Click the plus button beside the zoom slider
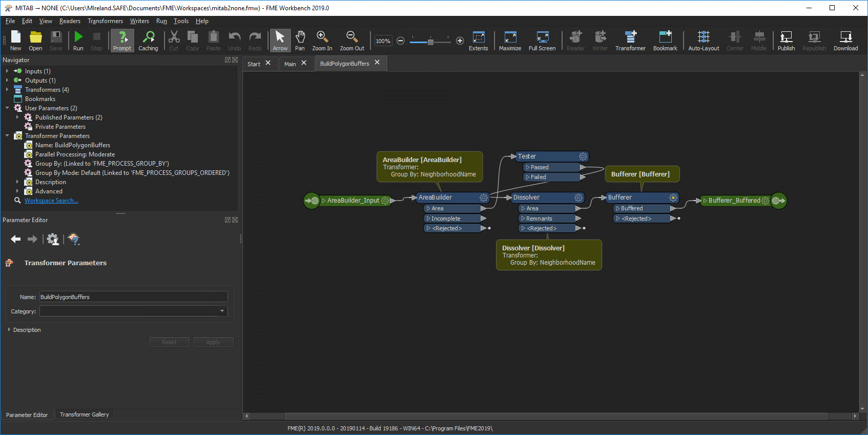Image resolution: width=868 pixels, height=435 pixels. click(460, 41)
